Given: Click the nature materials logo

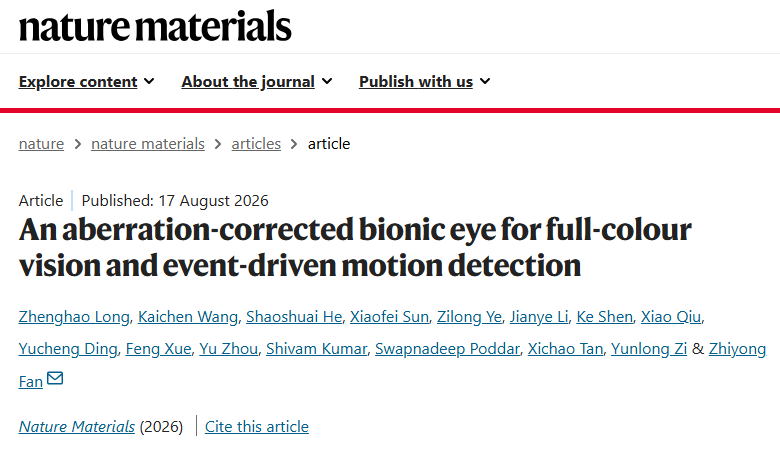Looking at the screenshot, I should (x=155, y=26).
